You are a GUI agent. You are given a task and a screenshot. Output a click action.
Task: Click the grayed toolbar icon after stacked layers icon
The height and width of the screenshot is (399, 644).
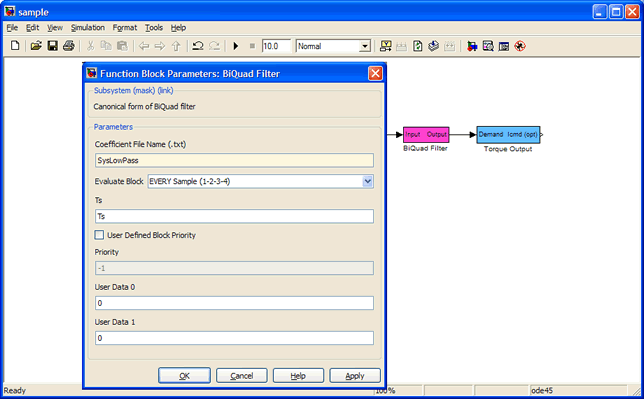point(450,46)
